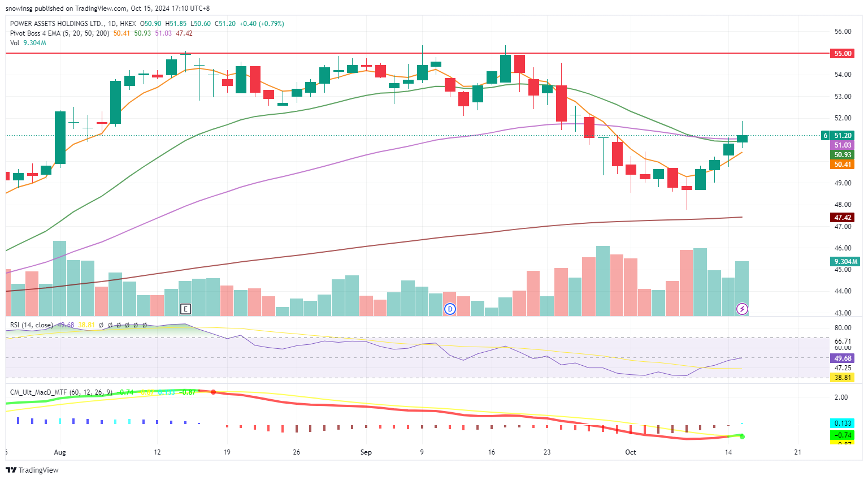This screenshot has width=868, height=480.
Task: Click the "21" date label on time axis
Action: click(798, 452)
